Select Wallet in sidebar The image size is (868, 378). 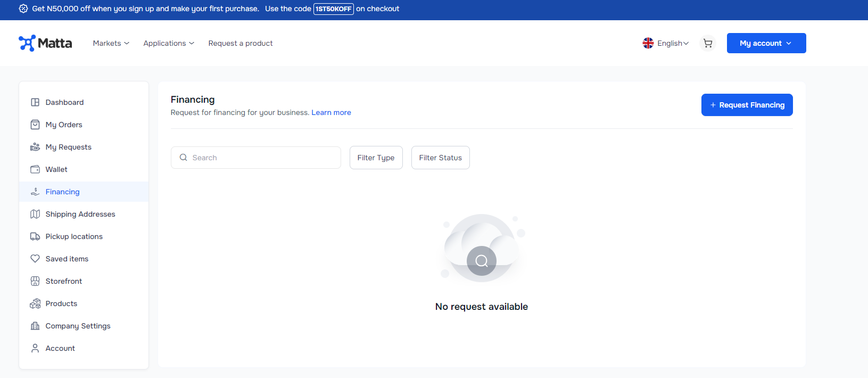tap(84, 169)
